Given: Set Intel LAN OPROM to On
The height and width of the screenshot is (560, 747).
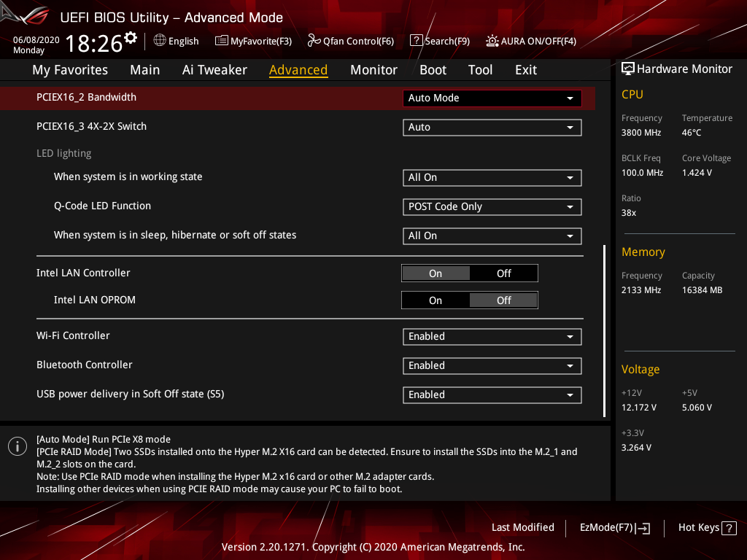Looking at the screenshot, I should (x=436, y=300).
